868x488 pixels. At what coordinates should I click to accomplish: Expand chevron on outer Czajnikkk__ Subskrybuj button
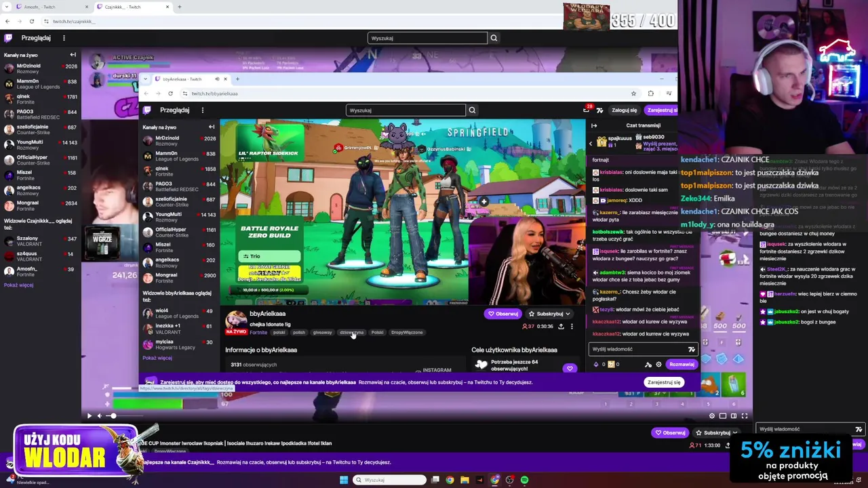(x=734, y=432)
